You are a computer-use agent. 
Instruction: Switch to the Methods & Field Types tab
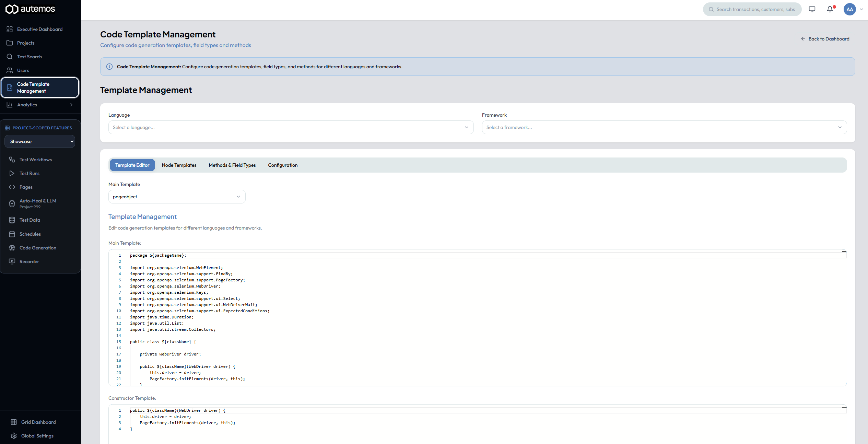(x=232, y=165)
